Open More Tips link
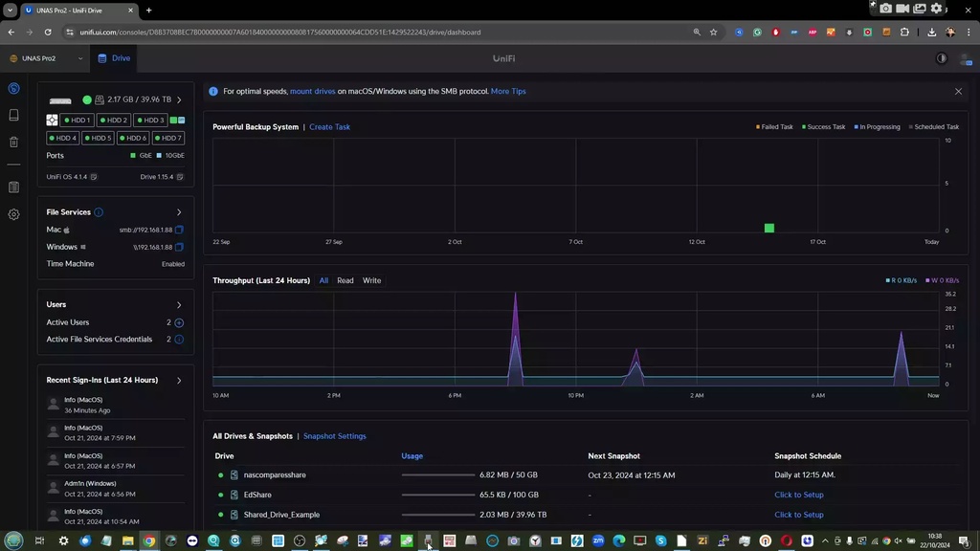 [x=508, y=91]
